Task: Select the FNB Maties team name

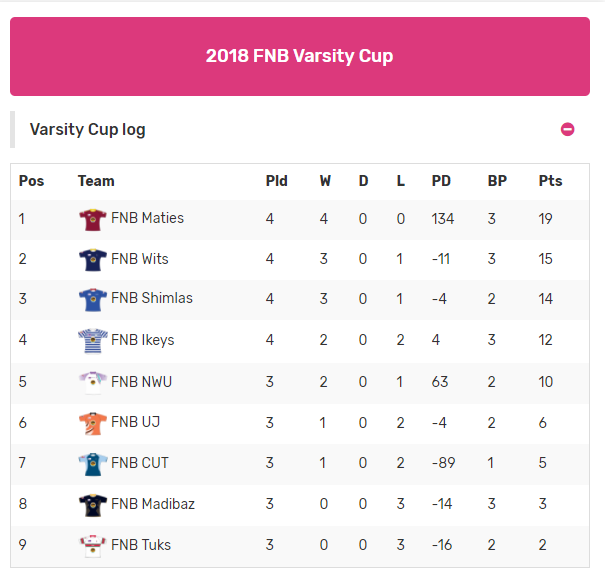Action: 147,218
